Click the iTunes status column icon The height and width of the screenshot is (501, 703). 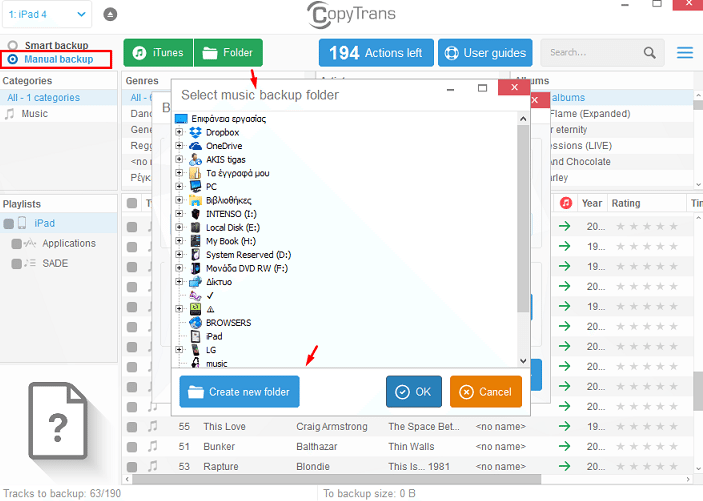(566, 203)
